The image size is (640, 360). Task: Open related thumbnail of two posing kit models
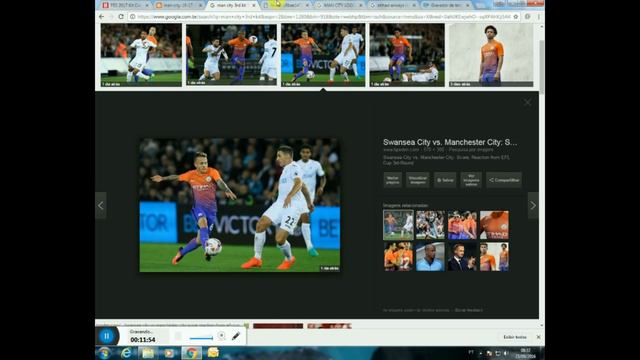494,257
